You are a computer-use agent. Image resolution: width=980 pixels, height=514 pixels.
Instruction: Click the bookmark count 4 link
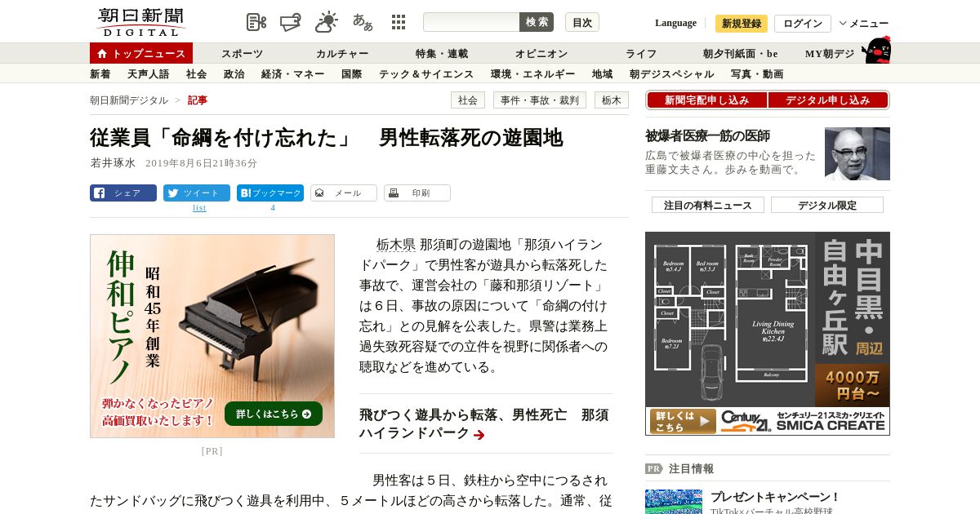pyautogui.click(x=273, y=208)
